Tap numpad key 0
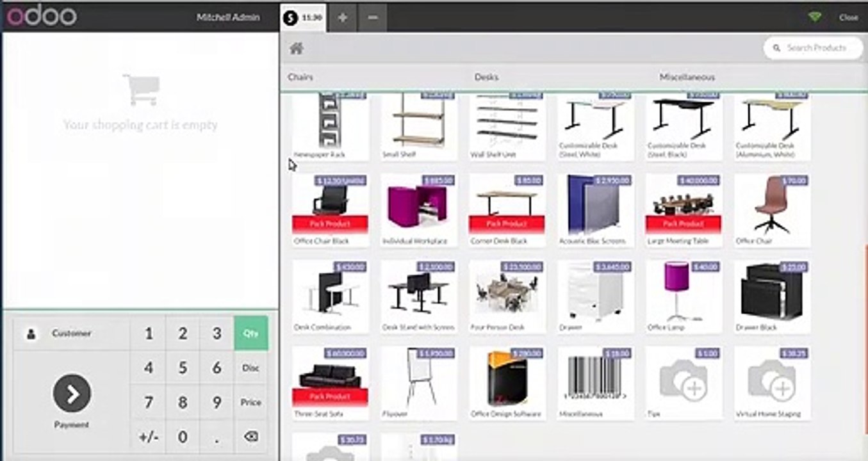 coord(183,437)
